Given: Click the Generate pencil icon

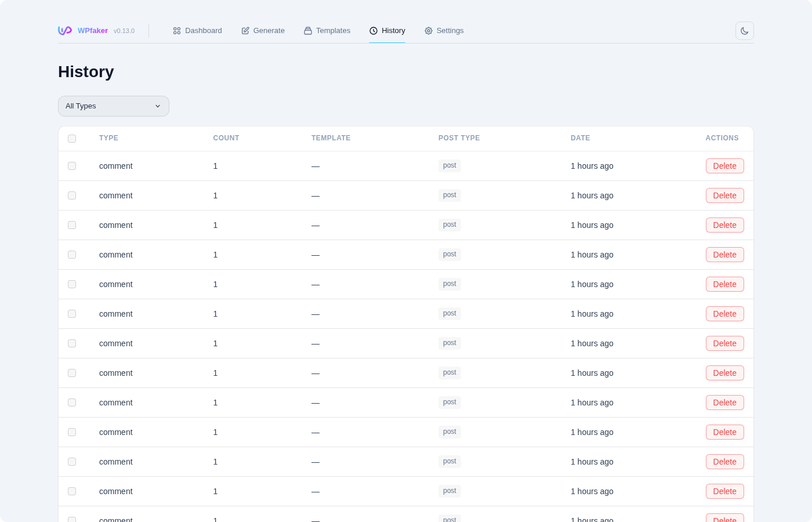Looking at the screenshot, I should pyautogui.click(x=245, y=31).
